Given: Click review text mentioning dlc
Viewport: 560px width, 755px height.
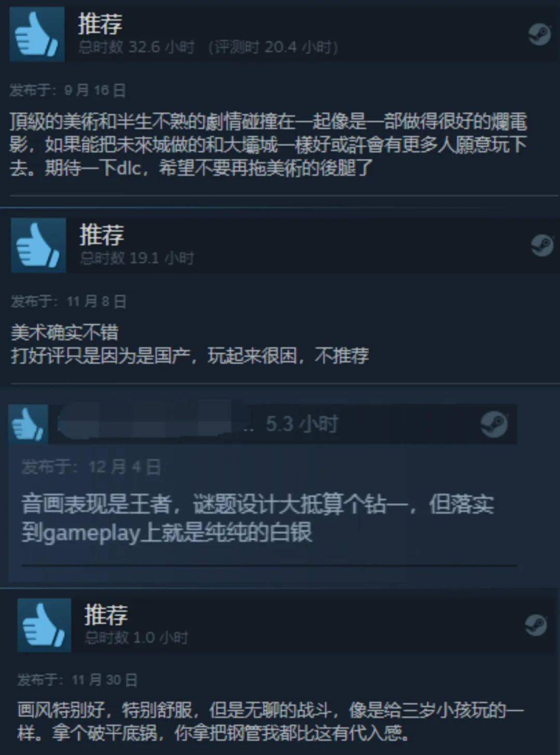Looking at the screenshot, I should [269, 145].
